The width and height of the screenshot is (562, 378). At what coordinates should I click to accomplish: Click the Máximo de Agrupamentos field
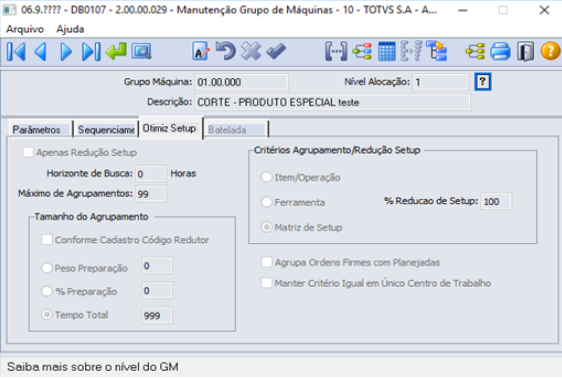[x=151, y=194]
